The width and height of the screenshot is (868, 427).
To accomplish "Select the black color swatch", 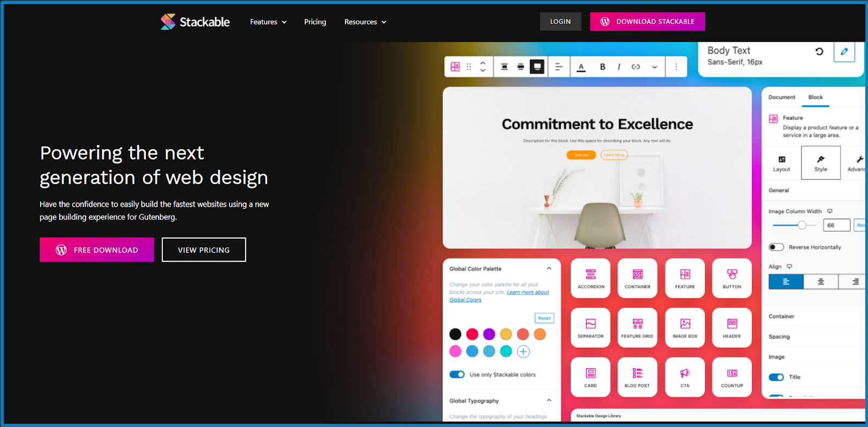I will coord(455,334).
